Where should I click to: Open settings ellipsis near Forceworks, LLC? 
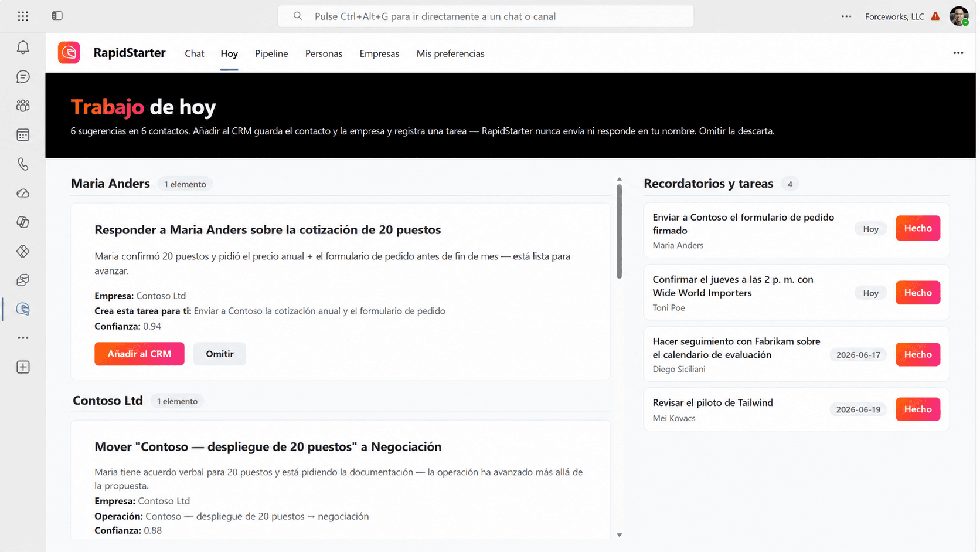846,16
